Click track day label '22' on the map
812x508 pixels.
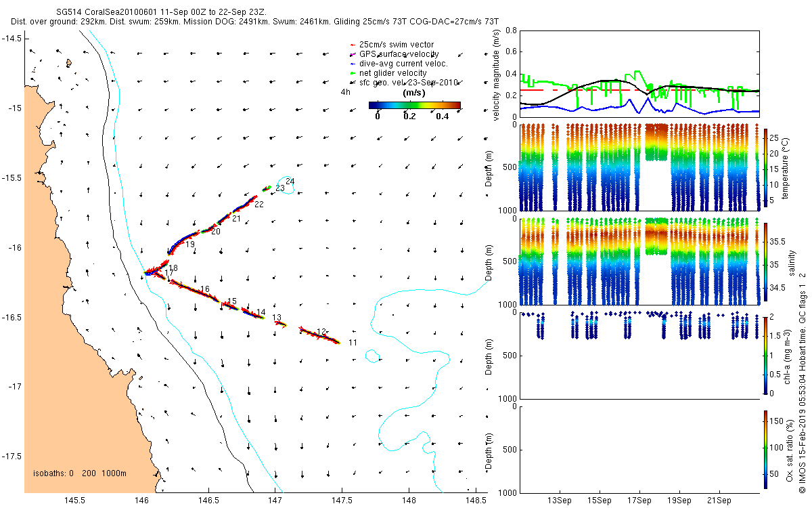259,205
